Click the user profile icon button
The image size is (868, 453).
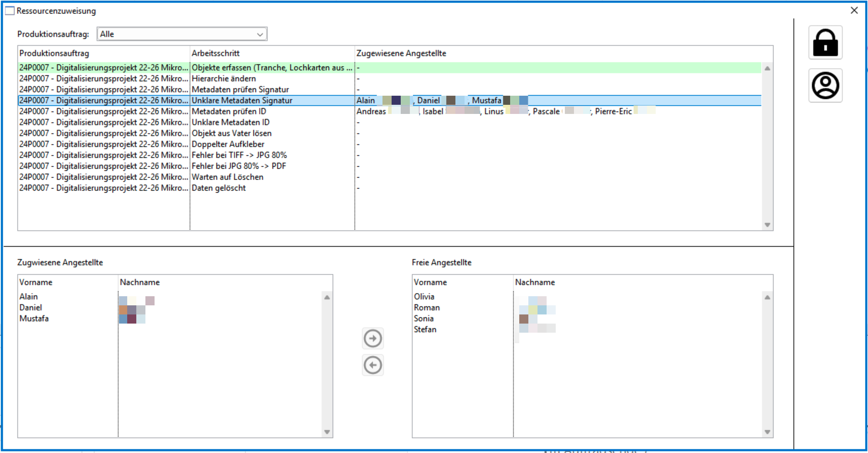pos(825,86)
